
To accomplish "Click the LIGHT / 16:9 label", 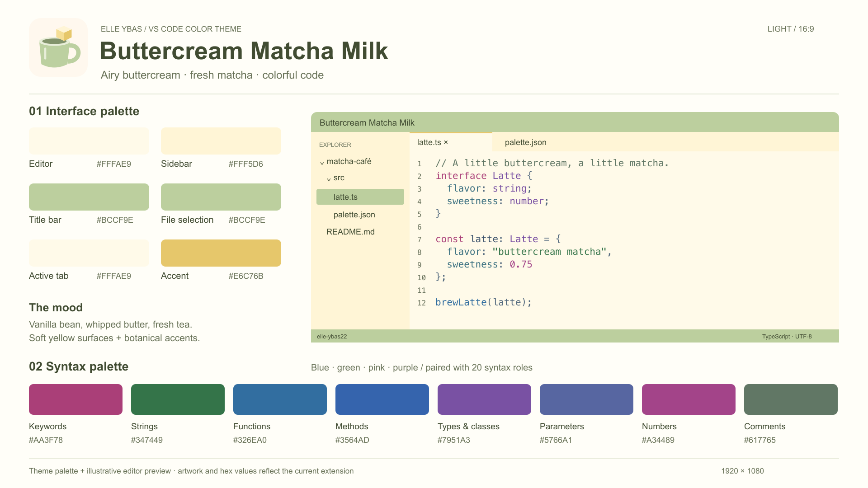I will 790,29.
